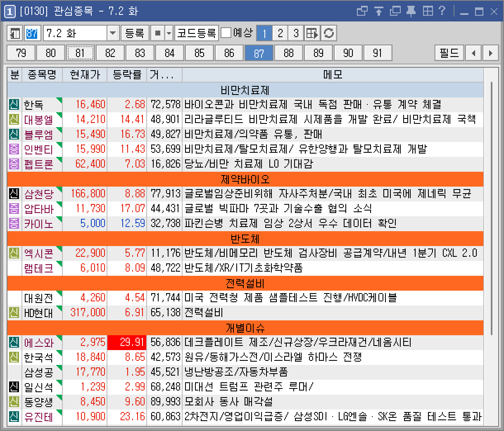504x431 pixels.
Task: Click the 신 icon in the 에스와 row
Action: coord(14,342)
